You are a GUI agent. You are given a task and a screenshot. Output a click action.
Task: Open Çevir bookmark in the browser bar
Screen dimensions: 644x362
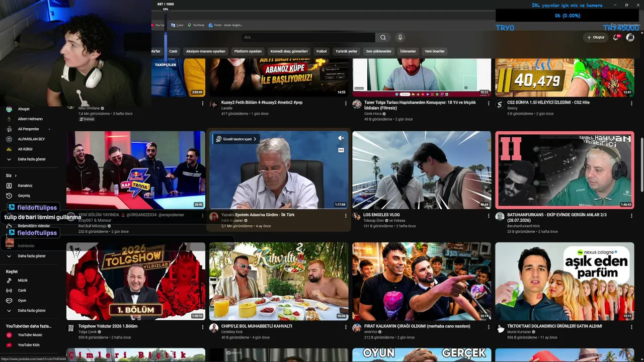[x=177, y=25]
